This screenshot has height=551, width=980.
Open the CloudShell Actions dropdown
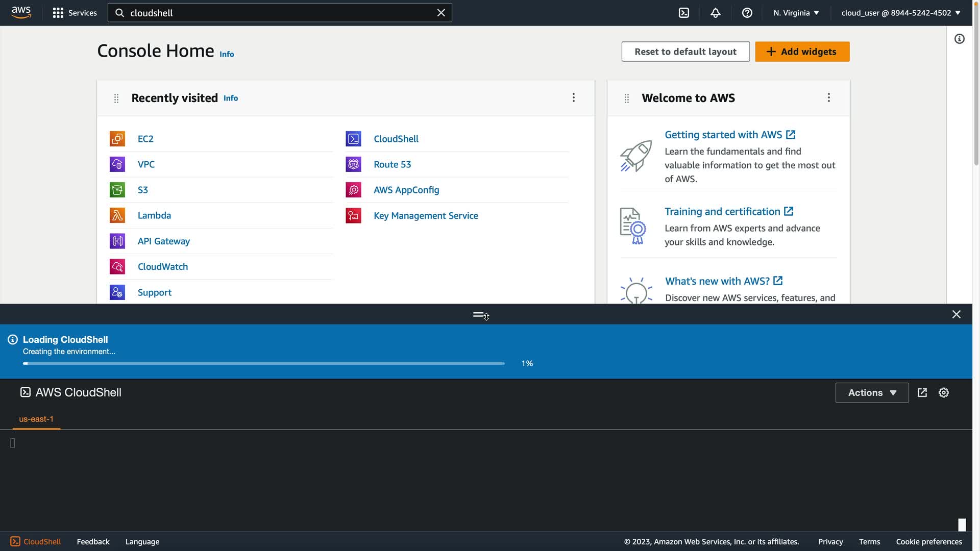tap(871, 392)
